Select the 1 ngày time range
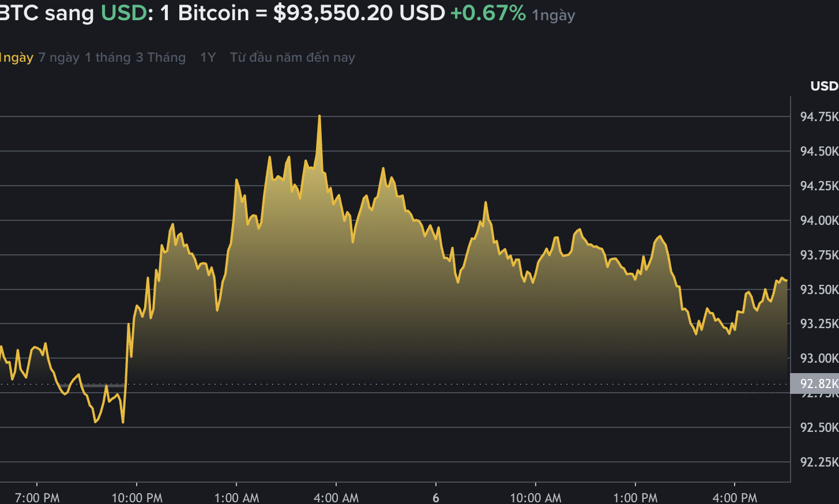 (x=16, y=57)
